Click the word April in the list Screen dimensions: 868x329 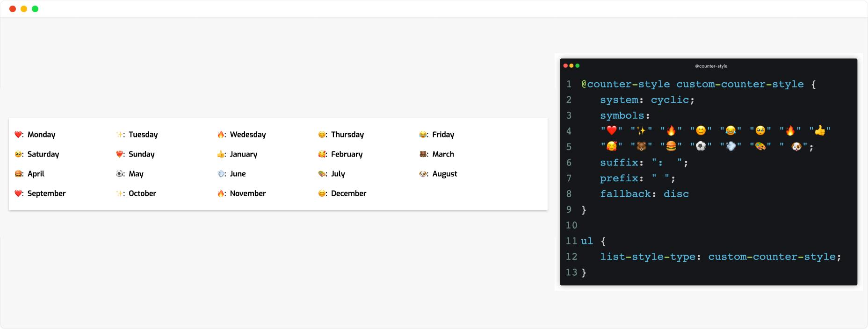[x=36, y=174]
